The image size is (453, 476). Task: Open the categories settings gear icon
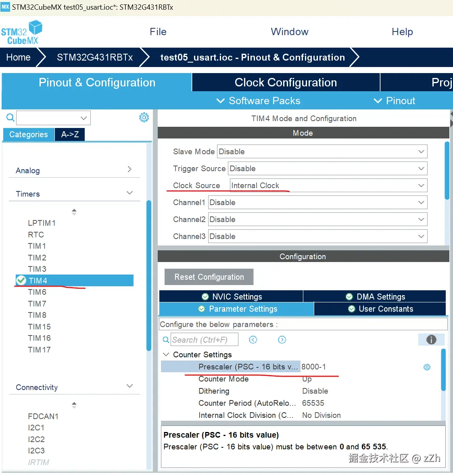coord(144,117)
